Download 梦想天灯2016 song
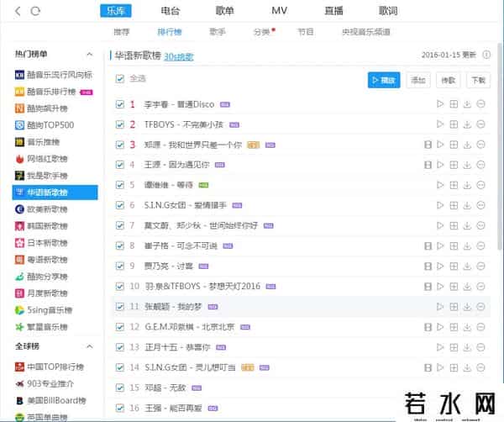 point(467,287)
